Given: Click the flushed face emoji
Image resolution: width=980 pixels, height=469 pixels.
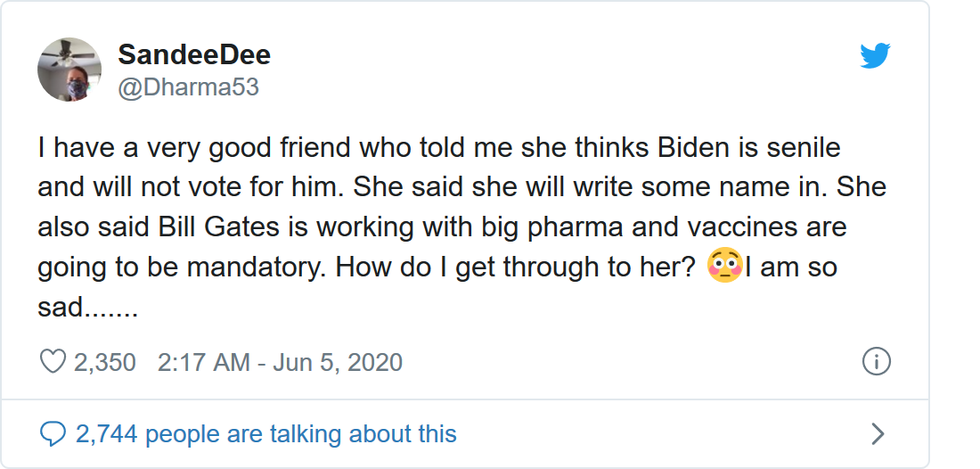Looking at the screenshot, I should 724,267.
